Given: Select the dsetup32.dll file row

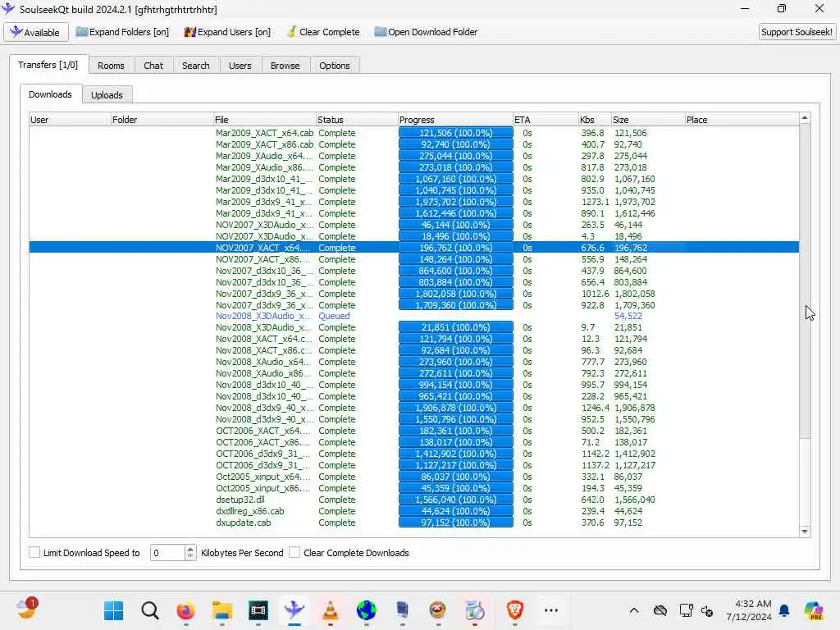Looking at the screenshot, I should tap(413, 500).
